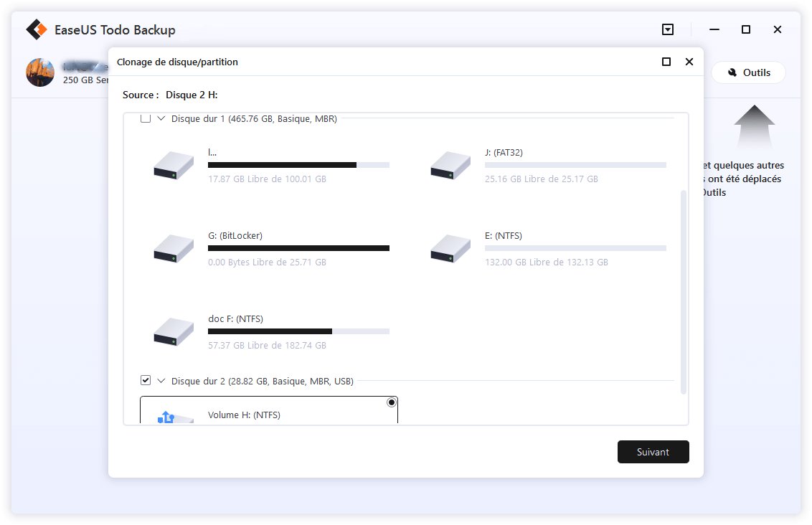812x525 pixels.
Task: Minimize the EaseUS Todo Backup main window
Action: (714, 29)
